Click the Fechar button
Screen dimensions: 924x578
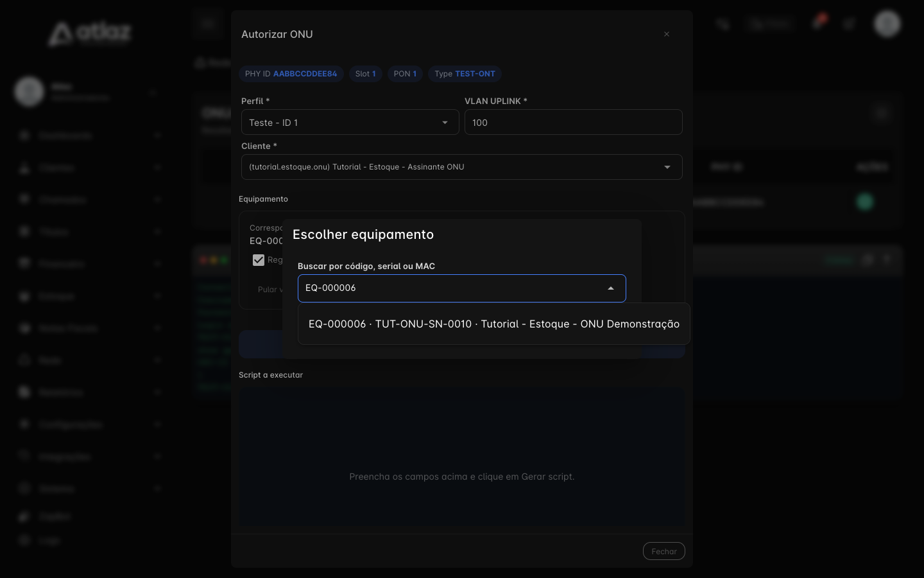coord(663,551)
